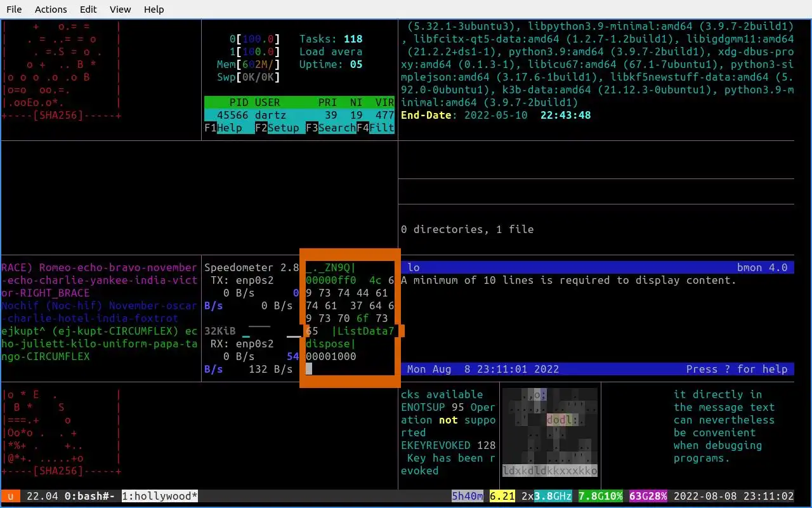Open the File menu
Screen dimensions: 812x508
[13, 9]
